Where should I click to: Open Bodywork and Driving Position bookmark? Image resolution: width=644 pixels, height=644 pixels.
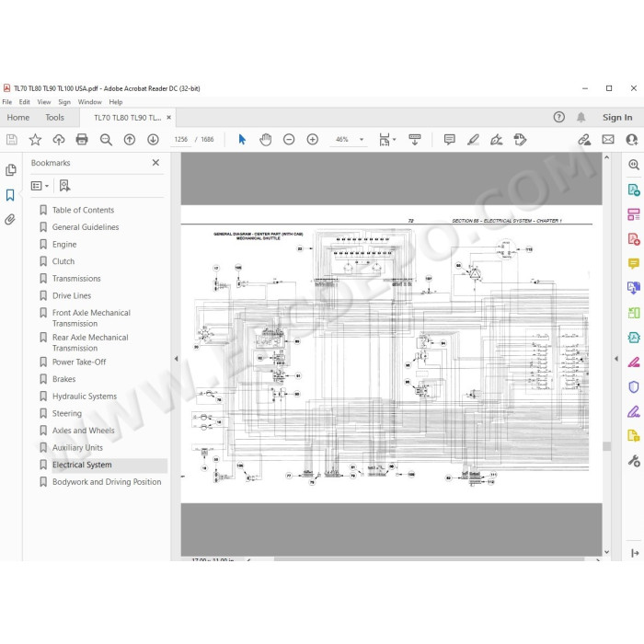(107, 482)
